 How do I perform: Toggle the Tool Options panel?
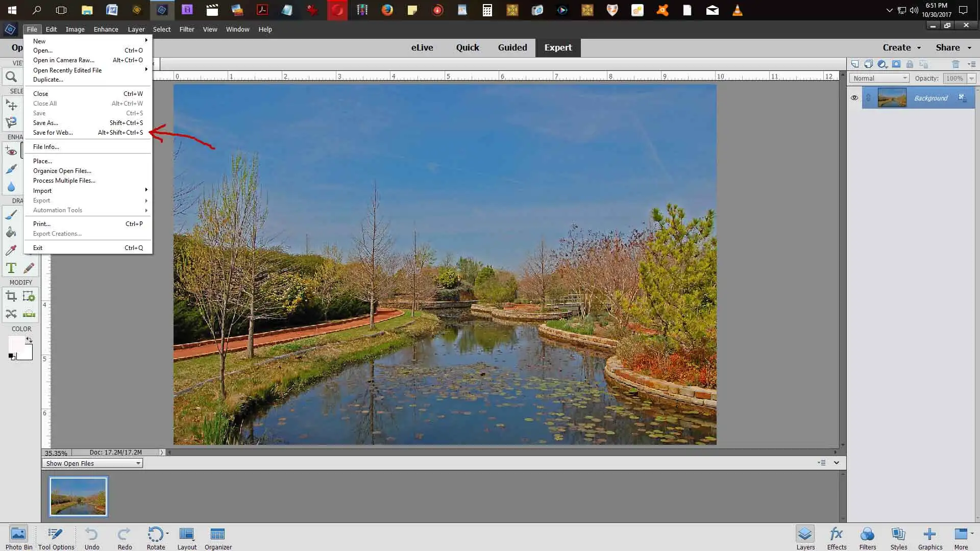coord(56,538)
